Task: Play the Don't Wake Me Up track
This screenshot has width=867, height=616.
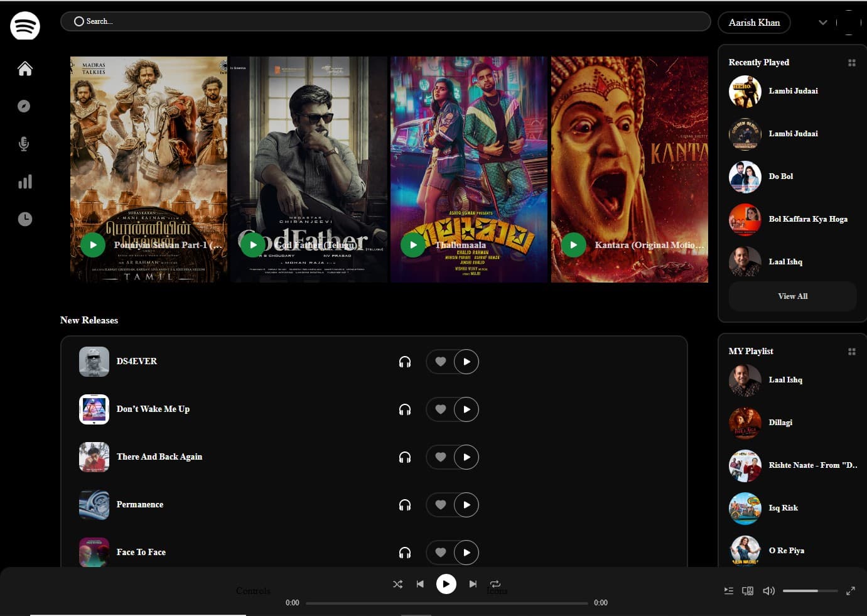Action: [466, 409]
